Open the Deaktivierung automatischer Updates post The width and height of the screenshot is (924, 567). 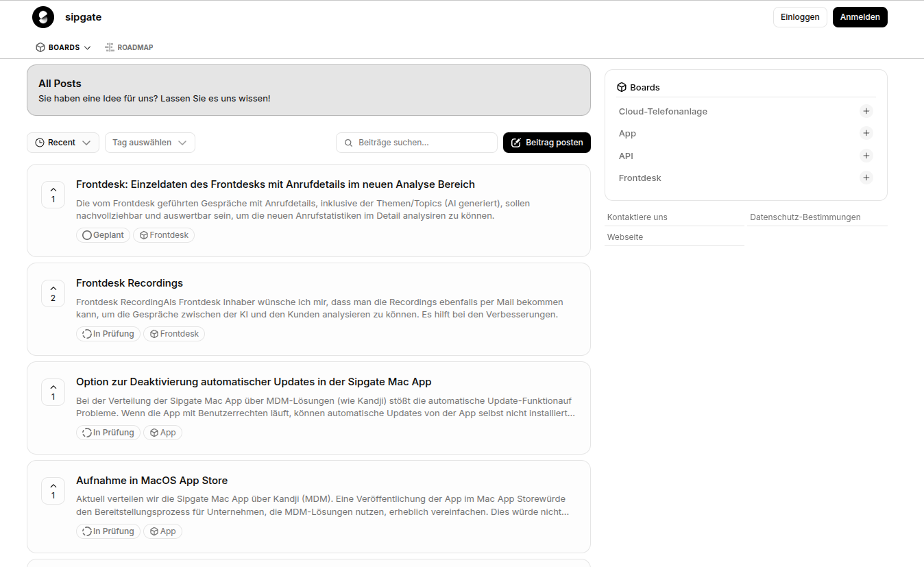tap(254, 382)
